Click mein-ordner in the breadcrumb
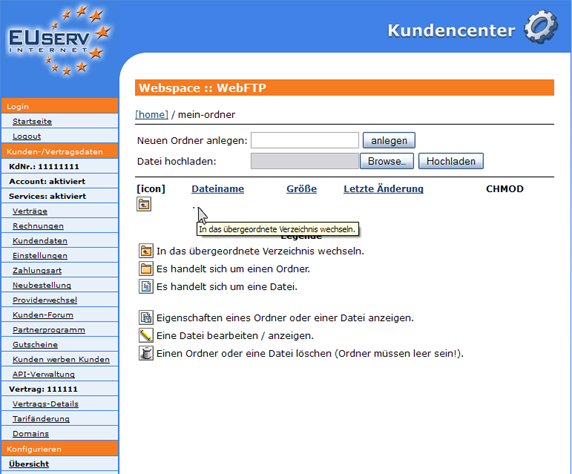The image size is (572, 474). click(x=206, y=115)
